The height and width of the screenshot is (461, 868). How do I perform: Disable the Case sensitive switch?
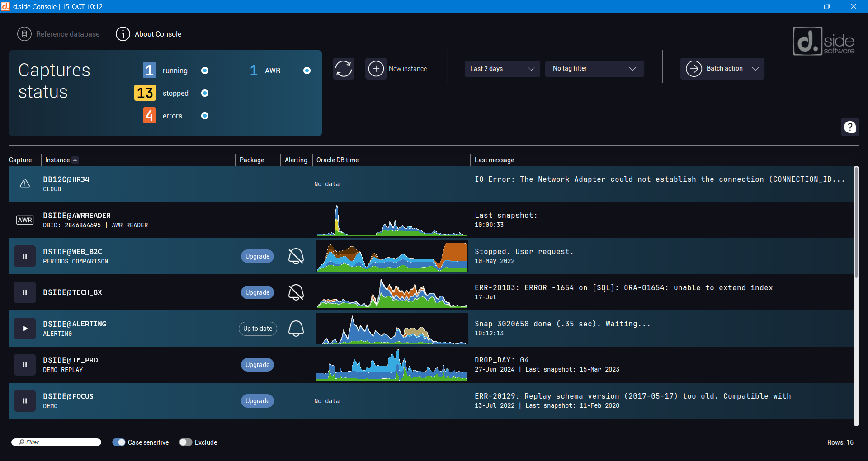119,442
